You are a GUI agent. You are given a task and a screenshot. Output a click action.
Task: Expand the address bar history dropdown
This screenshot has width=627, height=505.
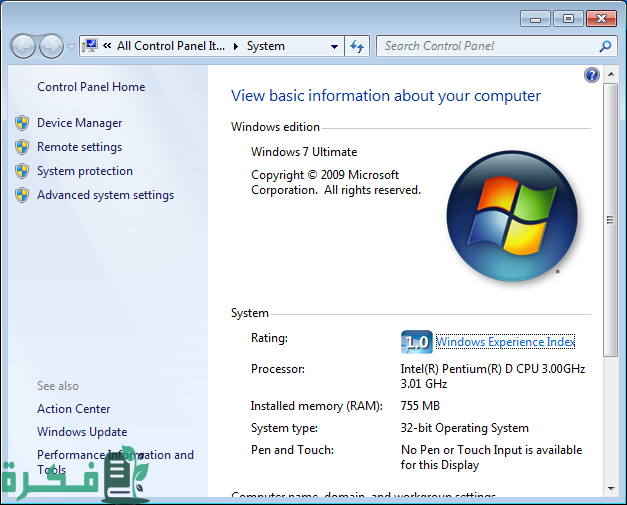pos(334,46)
